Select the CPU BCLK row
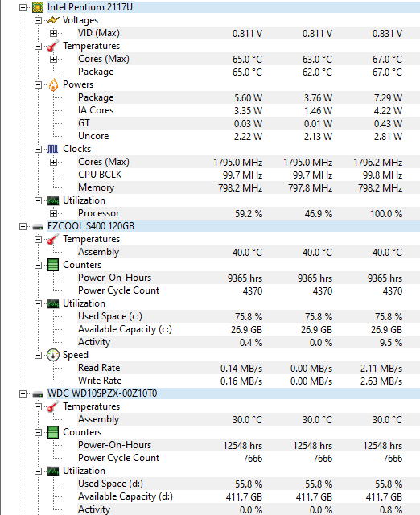Image resolution: width=420 pixels, height=515 pixels. [x=249, y=175]
